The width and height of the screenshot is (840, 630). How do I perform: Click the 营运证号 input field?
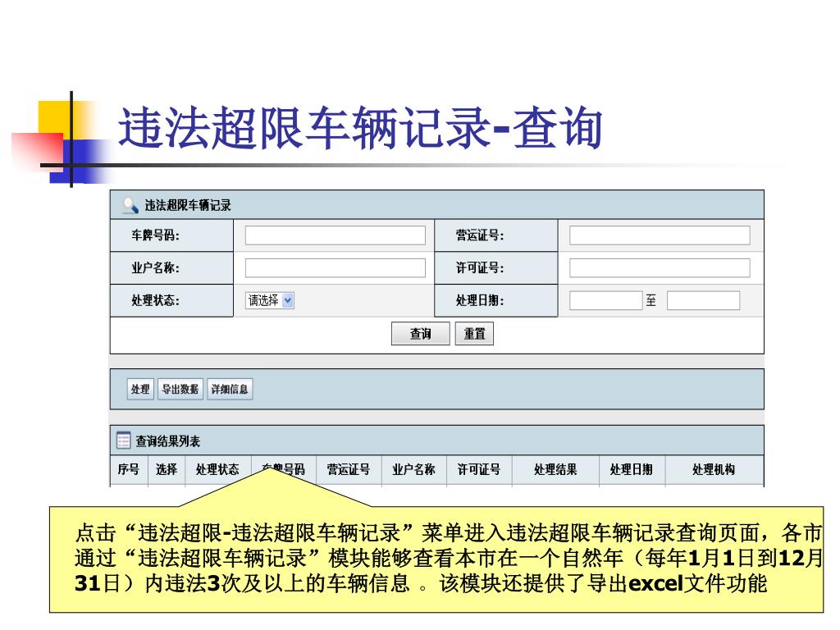(x=660, y=235)
